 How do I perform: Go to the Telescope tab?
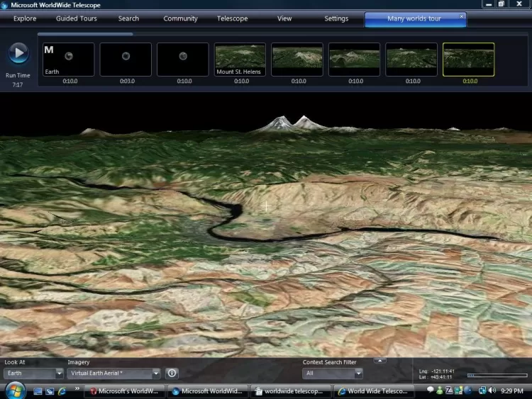[x=232, y=18]
